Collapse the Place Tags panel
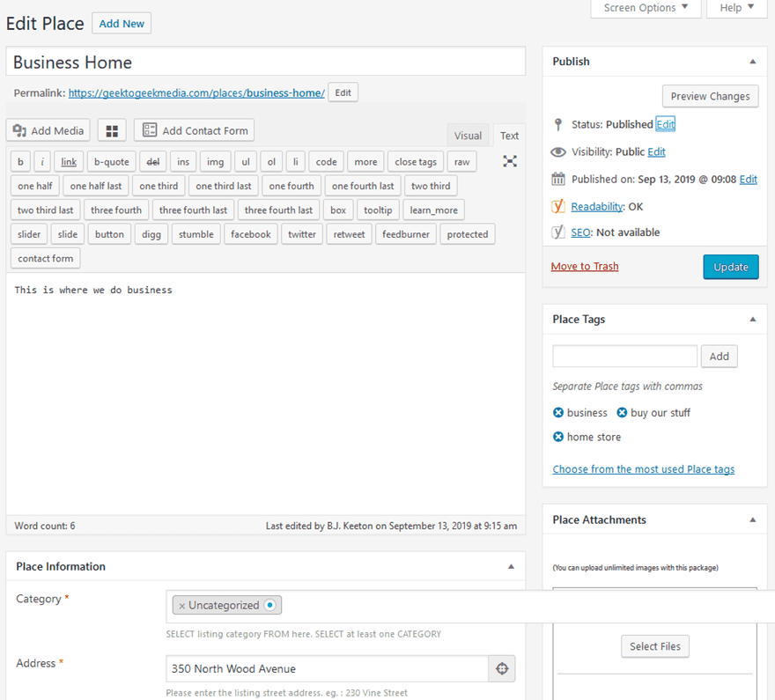 753,319
